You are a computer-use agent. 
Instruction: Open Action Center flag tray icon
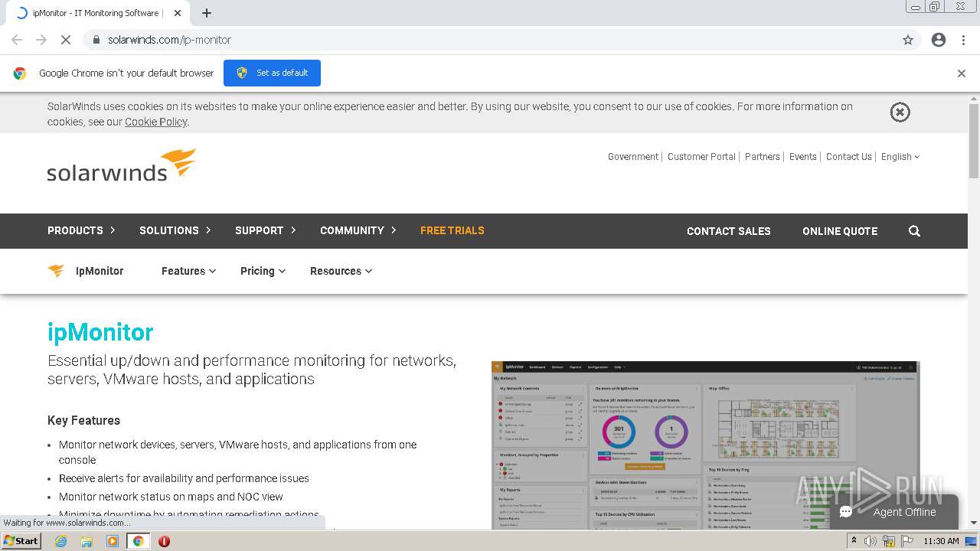click(907, 541)
